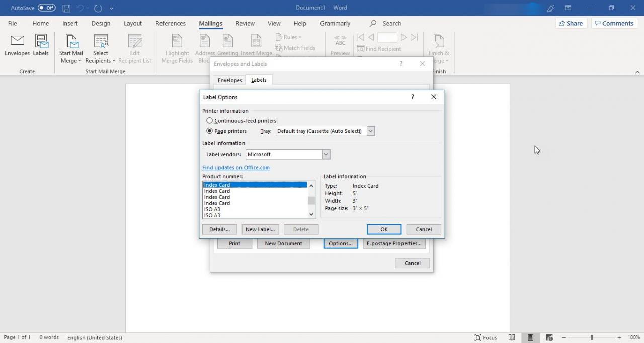Viewport: 644px width, 343px height.
Task: Click the pen coming-soon icon in title bar
Action: pyautogui.click(x=551, y=8)
